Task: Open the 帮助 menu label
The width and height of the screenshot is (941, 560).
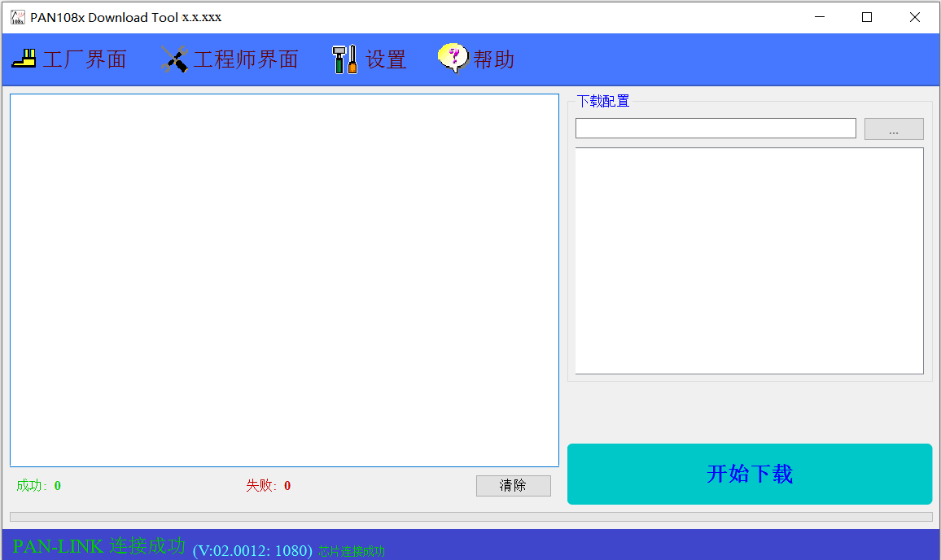Action: (x=494, y=59)
